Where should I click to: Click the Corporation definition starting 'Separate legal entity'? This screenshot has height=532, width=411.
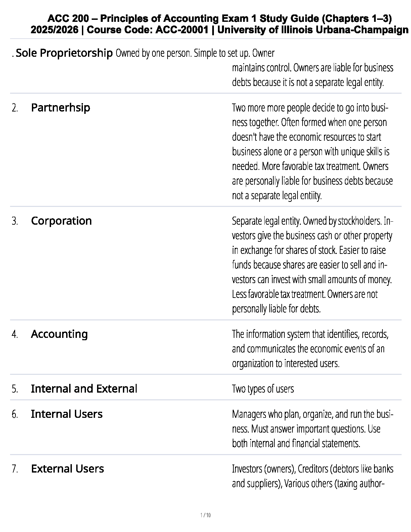pyautogui.click(x=312, y=265)
